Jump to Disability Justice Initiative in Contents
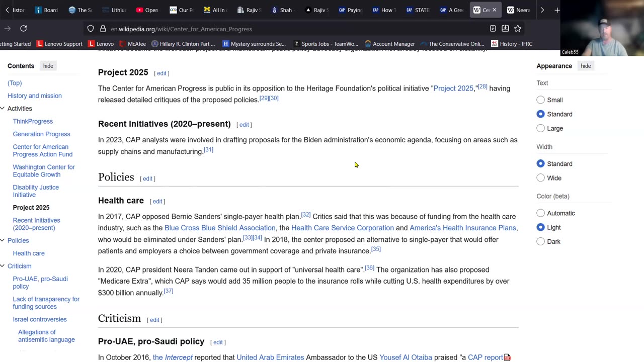This screenshot has height=362, width=644. [x=36, y=191]
